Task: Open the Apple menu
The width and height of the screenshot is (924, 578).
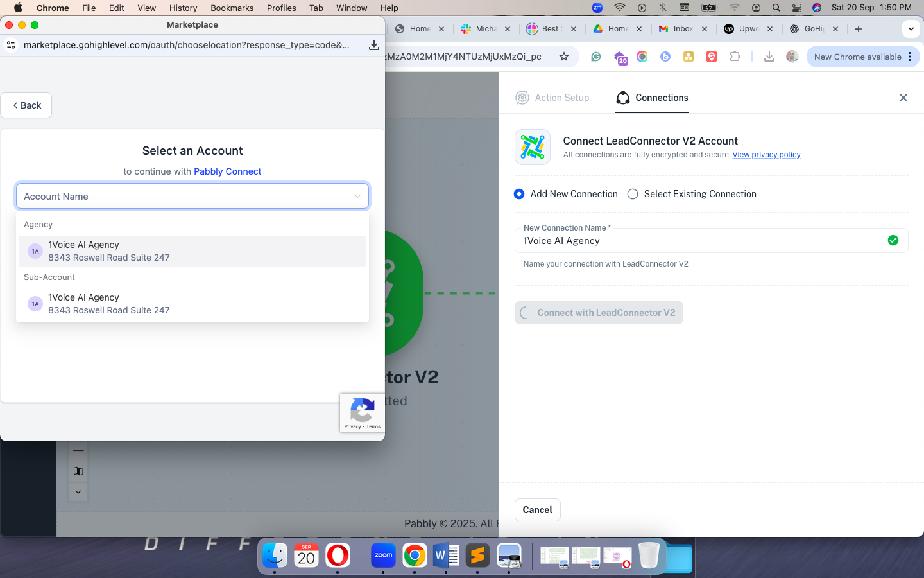Action: 18,8
